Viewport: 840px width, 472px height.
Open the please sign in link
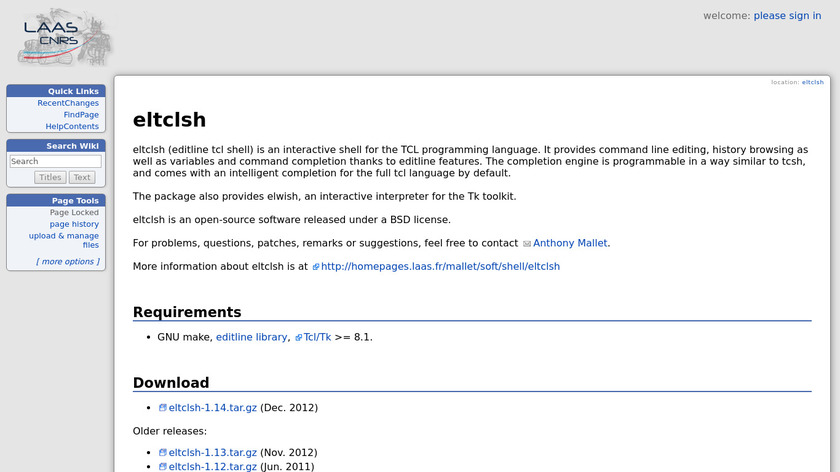pos(787,16)
